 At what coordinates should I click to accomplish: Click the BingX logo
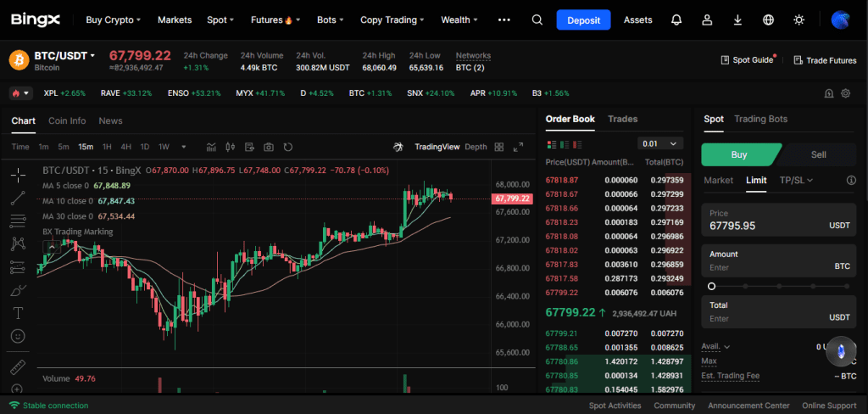tap(35, 20)
